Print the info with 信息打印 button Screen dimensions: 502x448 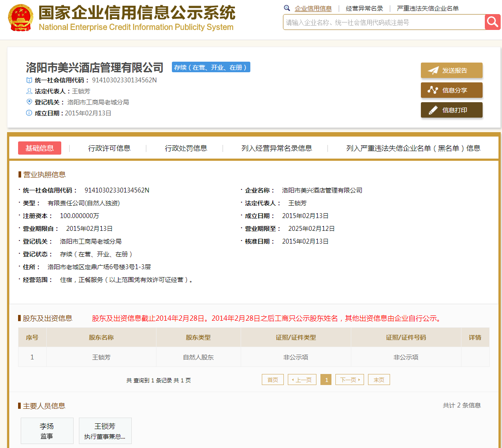click(451, 110)
